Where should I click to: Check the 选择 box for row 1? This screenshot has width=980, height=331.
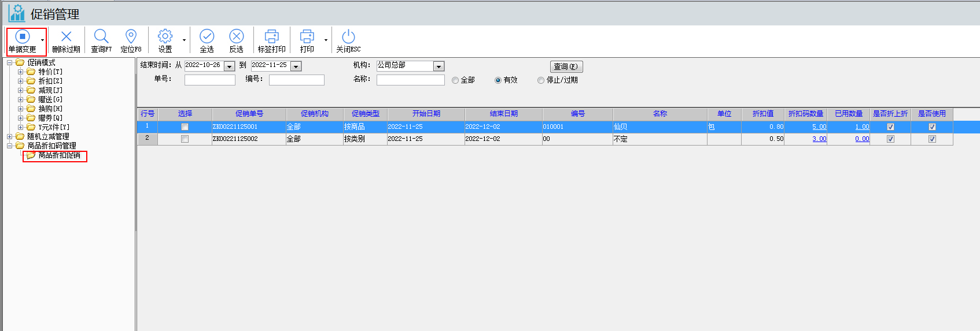[x=185, y=127]
